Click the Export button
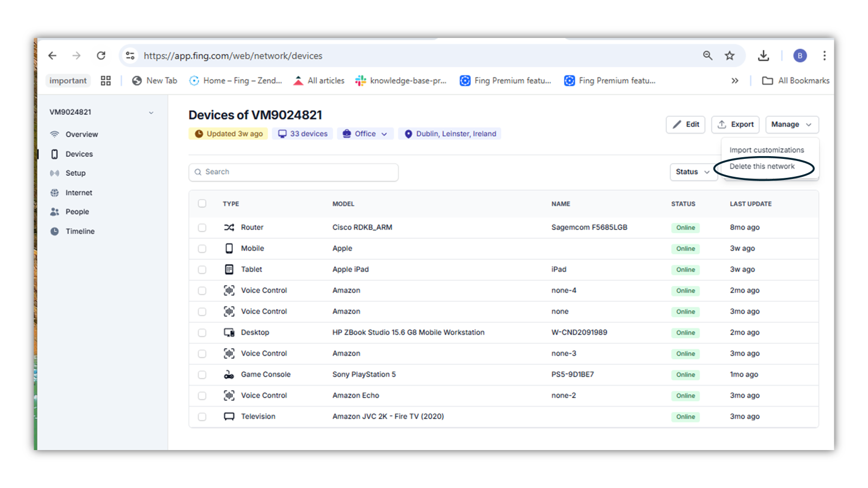This screenshot has height=488, width=868. tap(735, 124)
